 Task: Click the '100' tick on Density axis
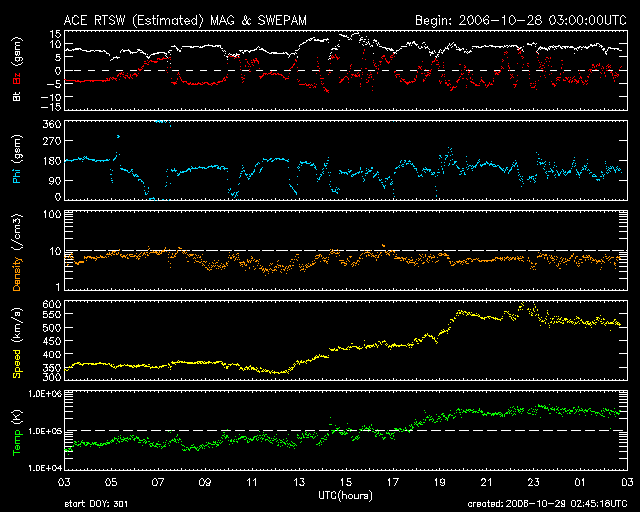[52, 214]
